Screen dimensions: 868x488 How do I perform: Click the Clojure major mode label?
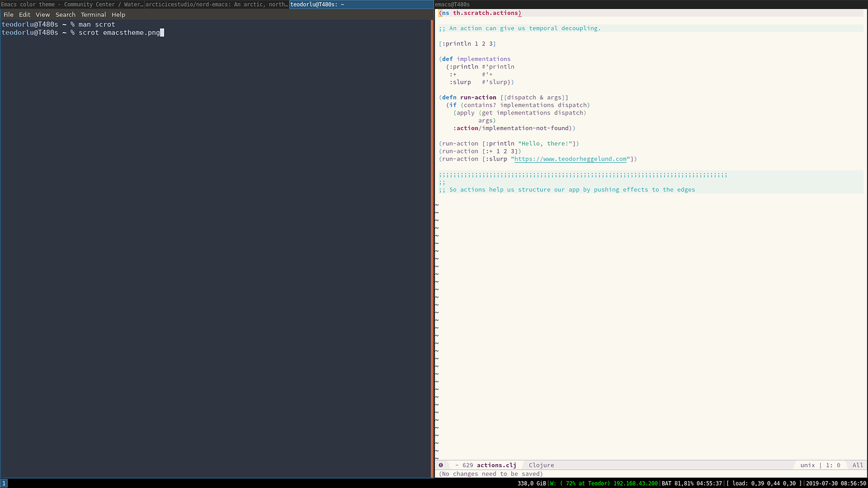(542, 465)
